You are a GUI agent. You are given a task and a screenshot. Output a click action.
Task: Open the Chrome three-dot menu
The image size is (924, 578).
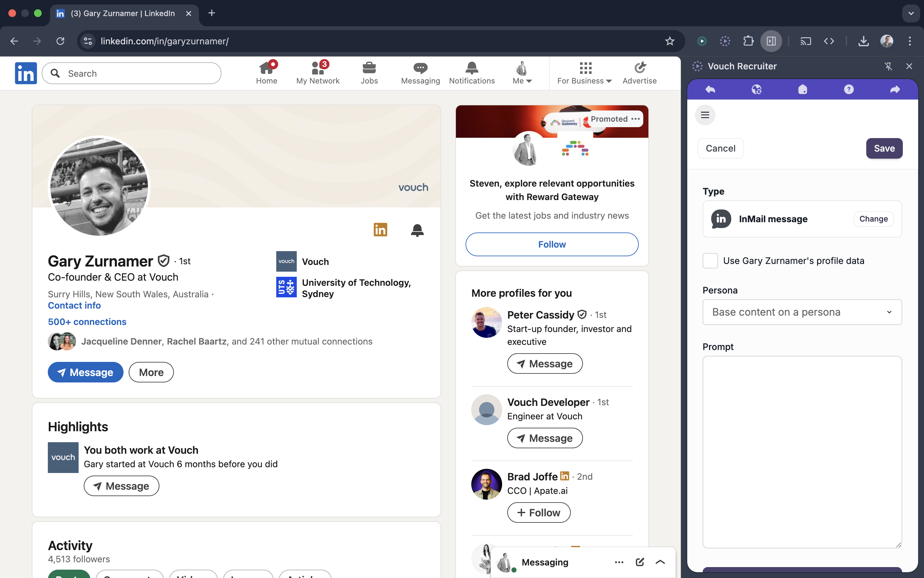point(910,41)
